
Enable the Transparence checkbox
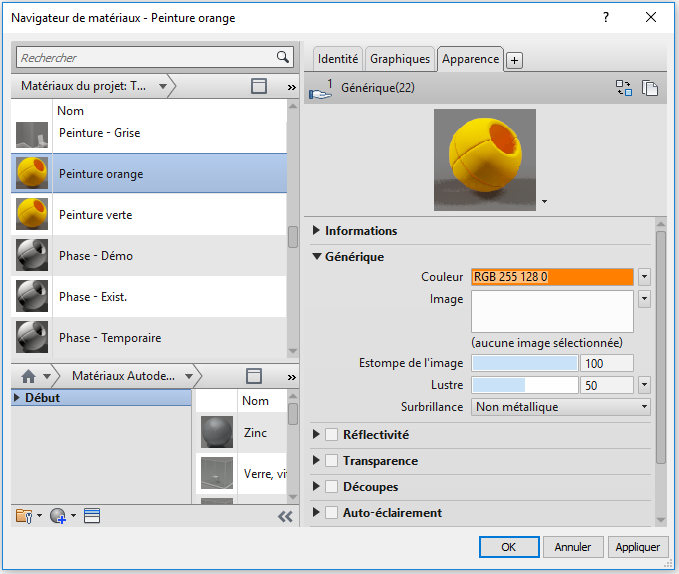pos(332,461)
